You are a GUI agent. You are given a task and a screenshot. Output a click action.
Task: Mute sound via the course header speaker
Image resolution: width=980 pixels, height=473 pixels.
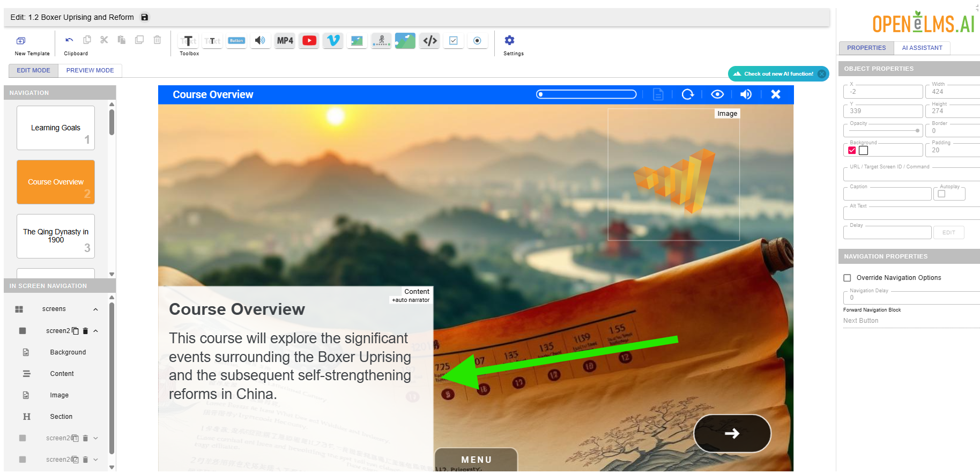click(x=746, y=94)
